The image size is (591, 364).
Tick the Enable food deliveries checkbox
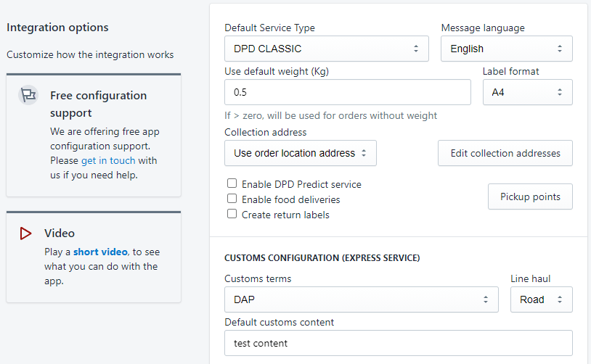coord(232,199)
